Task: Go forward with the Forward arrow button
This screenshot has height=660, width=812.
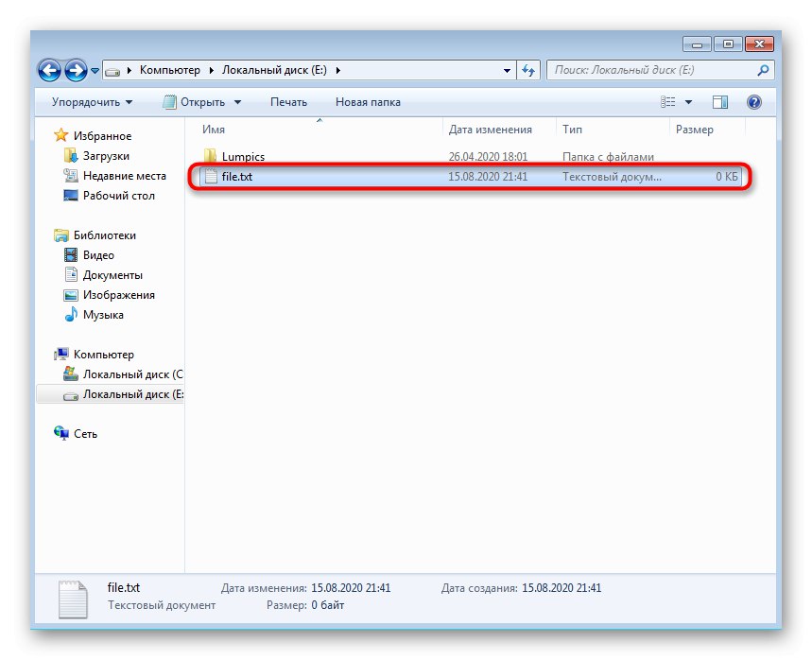Action: [77, 70]
